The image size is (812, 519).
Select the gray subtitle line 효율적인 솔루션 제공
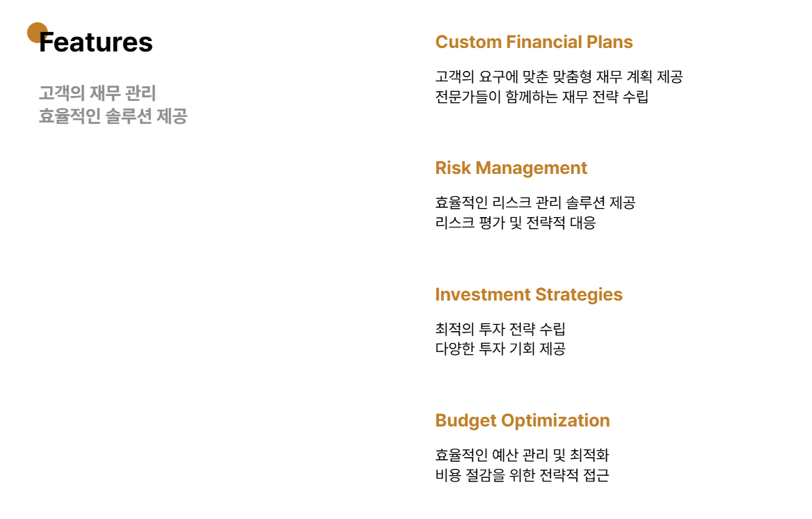[113, 116]
